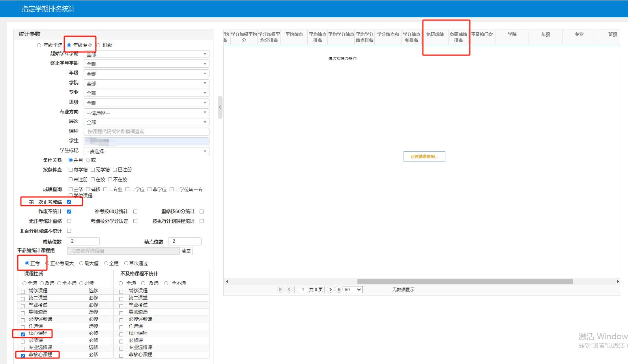This screenshot has height=364, width=628.
Task: Open the page size dropdown showing 50
Action: [x=353, y=290]
